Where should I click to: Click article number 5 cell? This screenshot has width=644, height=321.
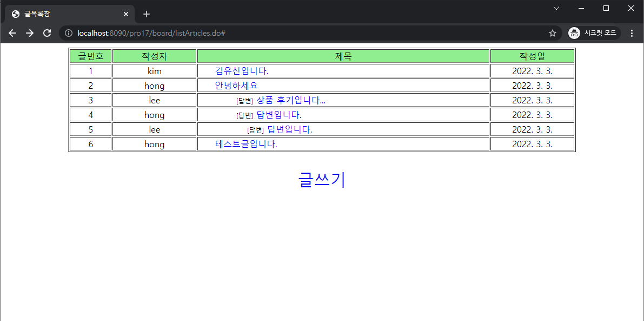click(x=90, y=130)
